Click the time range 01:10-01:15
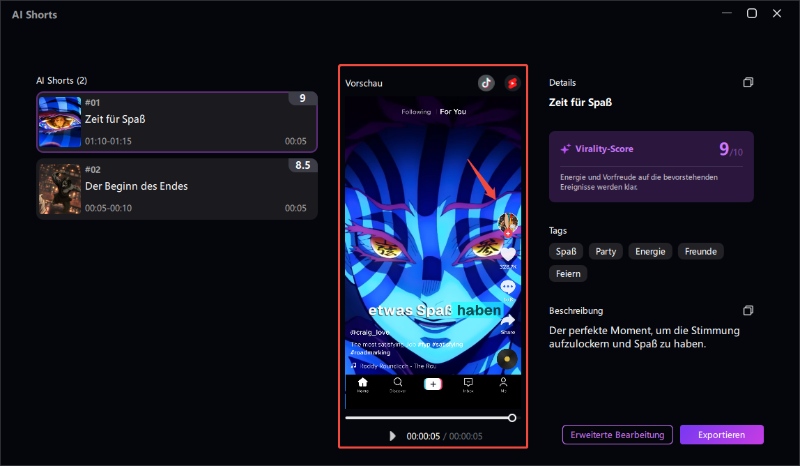This screenshot has height=466, width=800. 108,141
